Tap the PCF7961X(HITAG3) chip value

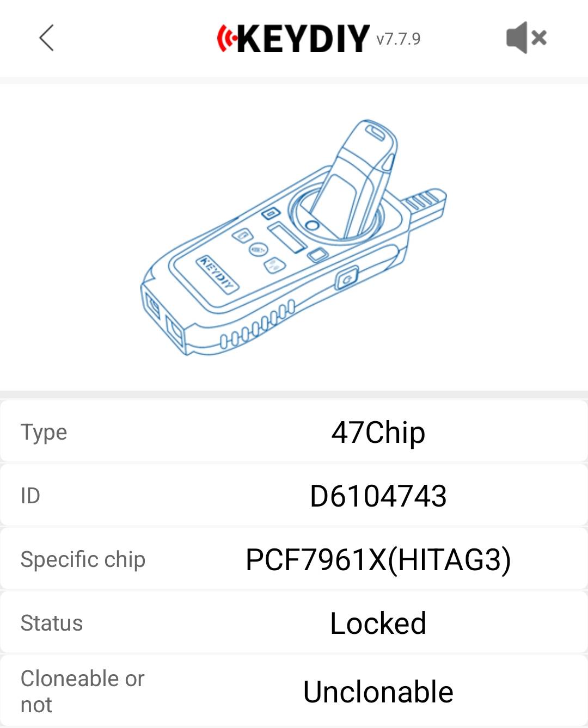coord(378,559)
